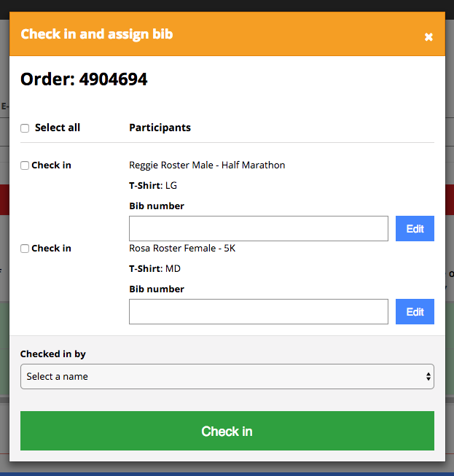Close the check-in dialog with the X
The height and width of the screenshot is (476, 454).
[x=428, y=36]
